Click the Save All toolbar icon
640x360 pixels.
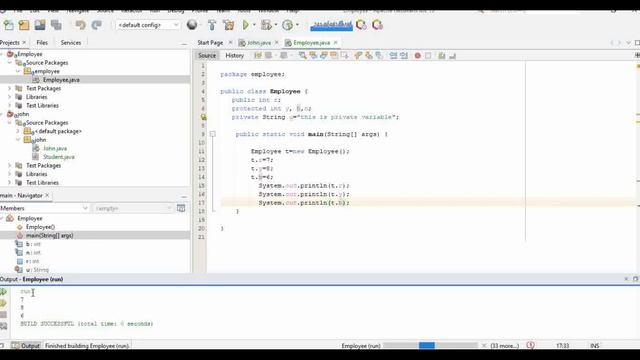click(x=56, y=25)
